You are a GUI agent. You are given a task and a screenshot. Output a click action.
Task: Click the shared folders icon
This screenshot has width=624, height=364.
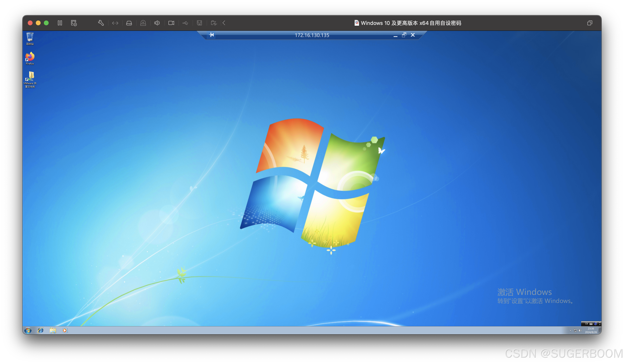pyautogui.click(x=214, y=23)
